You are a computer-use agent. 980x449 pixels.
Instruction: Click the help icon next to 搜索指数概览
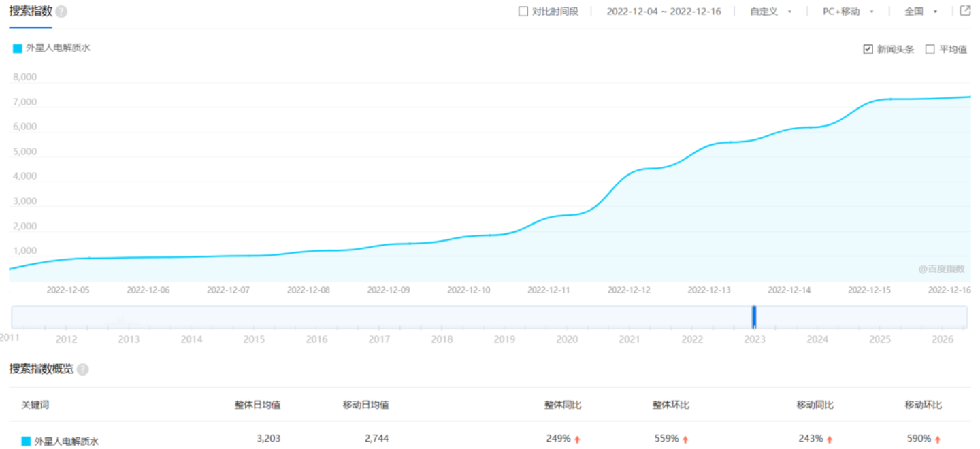click(82, 369)
